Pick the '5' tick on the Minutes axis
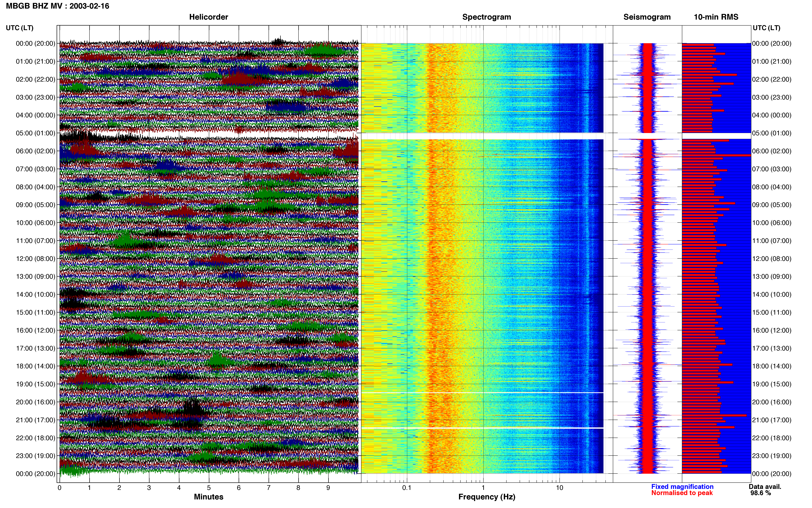The width and height of the screenshot is (812, 508). pyautogui.click(x=209, y=488)
